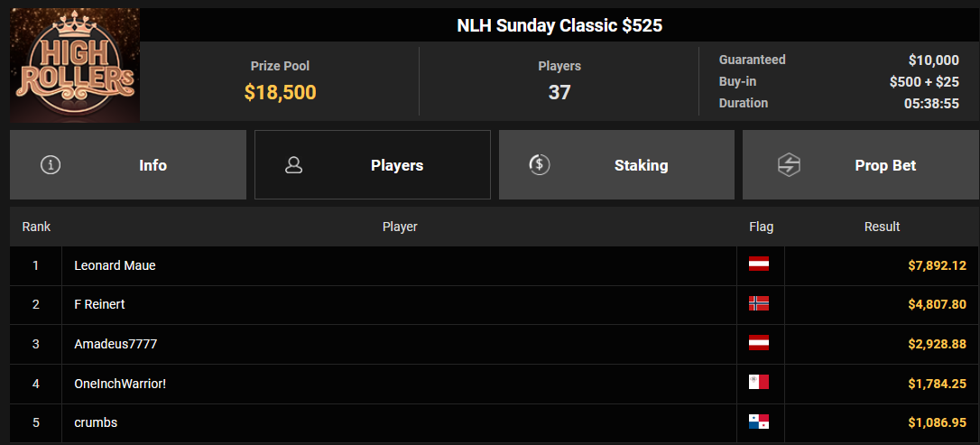Screen dimensions: 980x445
Task: Click the Info circle icon
Action: point(51,165)
